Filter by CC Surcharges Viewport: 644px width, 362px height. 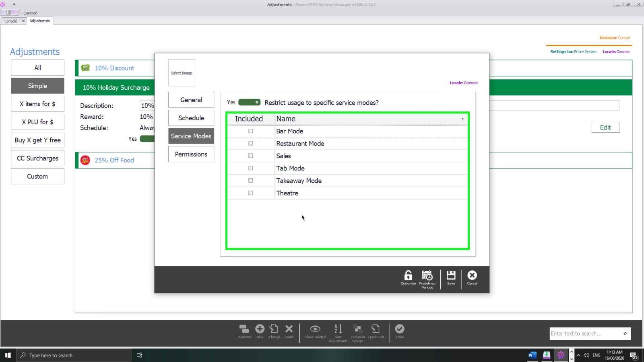click(x=37, y=158)
